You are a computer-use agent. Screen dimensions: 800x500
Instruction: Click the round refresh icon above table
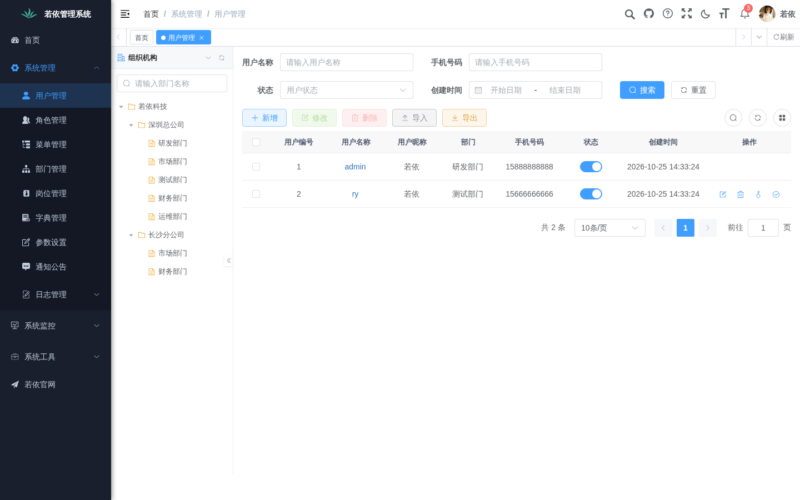(x=758, y=118)
